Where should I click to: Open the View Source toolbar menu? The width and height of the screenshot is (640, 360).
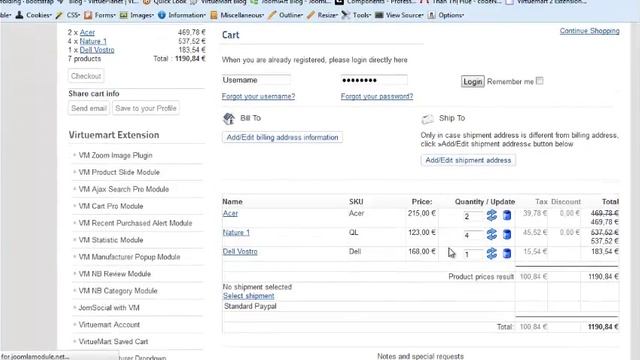click(400, 15)
